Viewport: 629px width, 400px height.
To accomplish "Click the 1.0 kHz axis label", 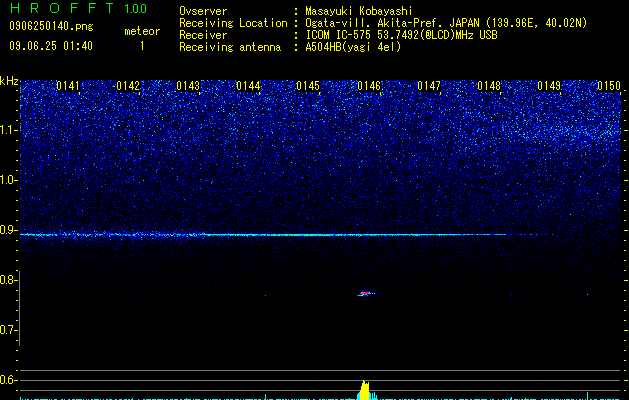I will pyautogui.click(x=8, y=180).
